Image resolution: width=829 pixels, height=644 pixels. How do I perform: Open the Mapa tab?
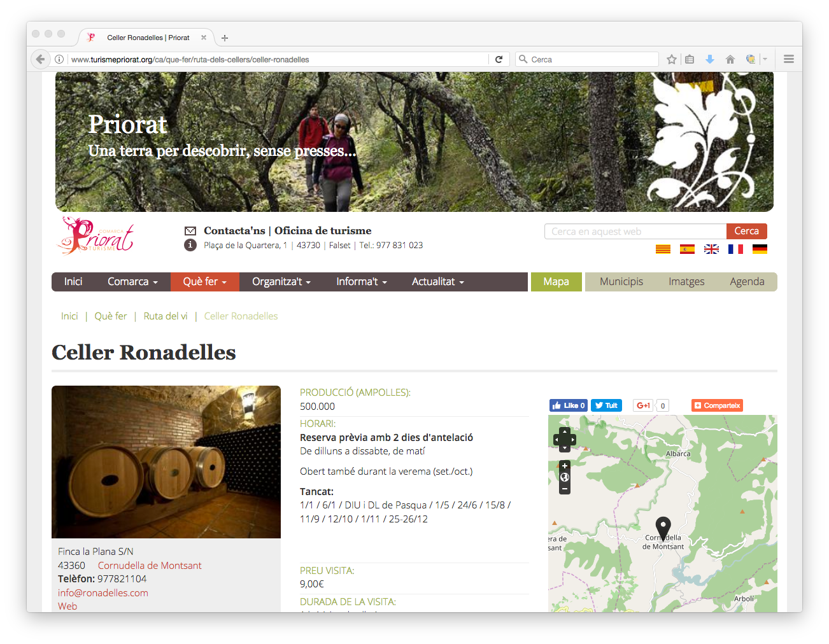556,282
